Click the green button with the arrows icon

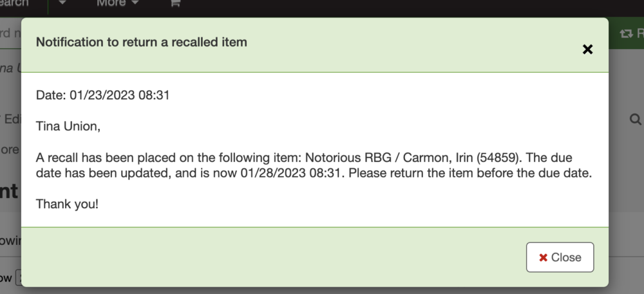(x=631, y=34)
